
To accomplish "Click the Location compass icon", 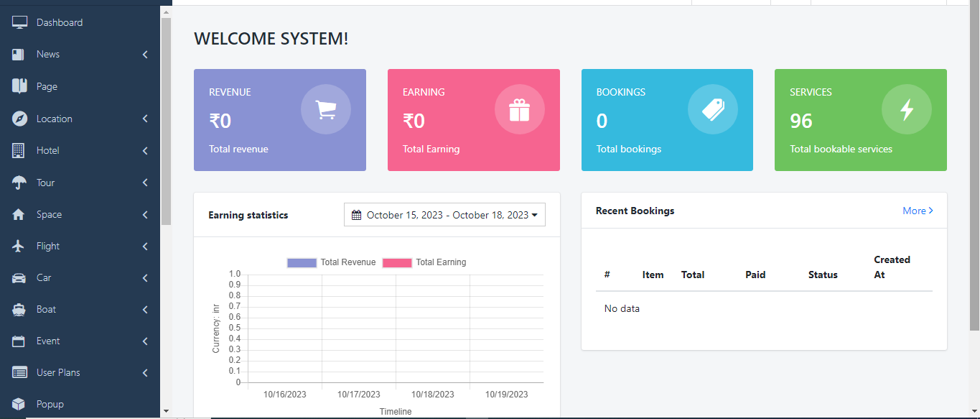I will [19, 119].
